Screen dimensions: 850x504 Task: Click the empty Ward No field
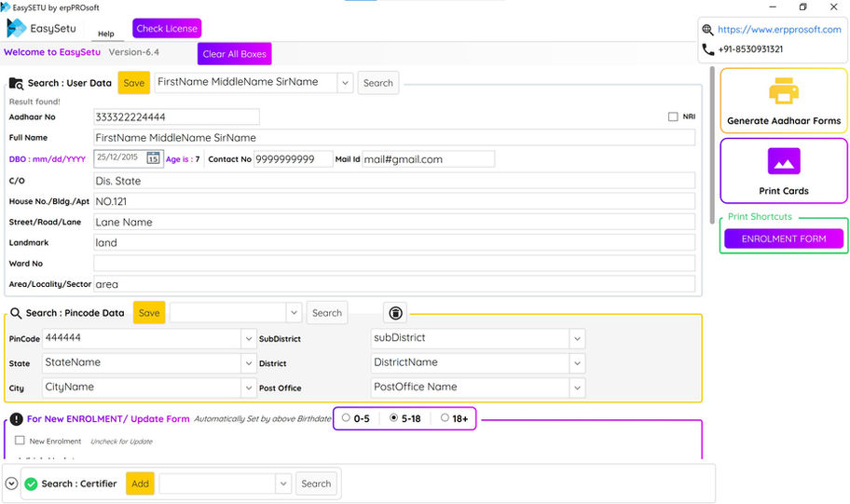click(x=394, y=264)
